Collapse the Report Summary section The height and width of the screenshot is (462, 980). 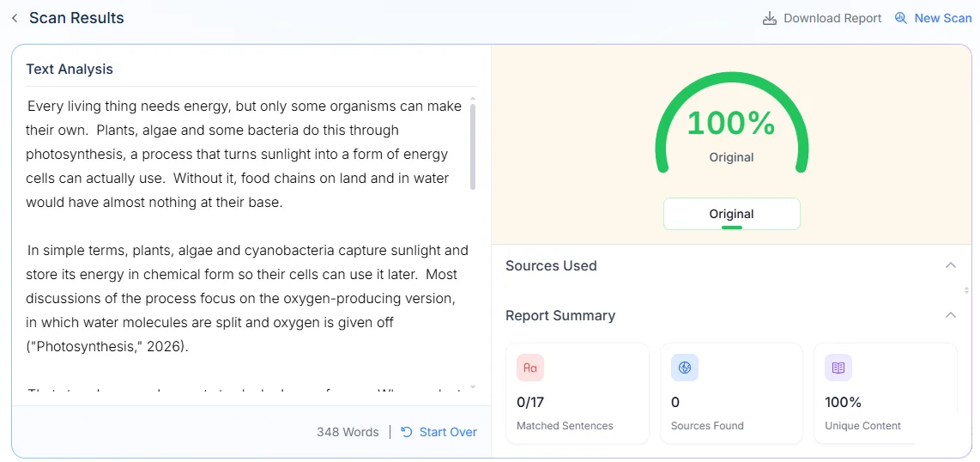click(951, 315)
